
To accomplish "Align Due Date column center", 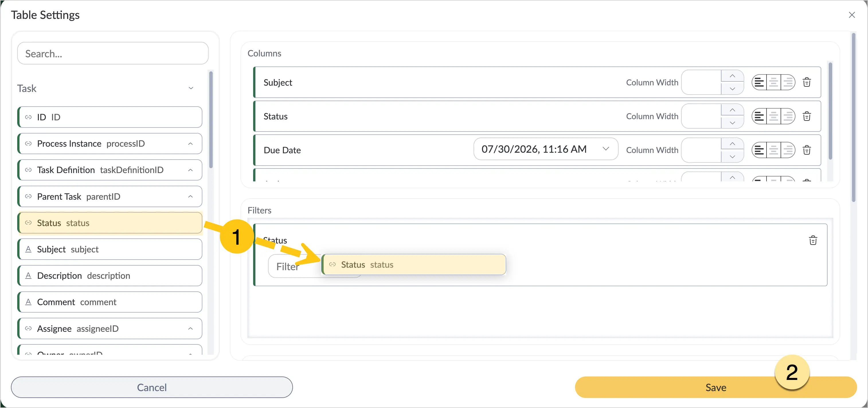I will point(774,150).
